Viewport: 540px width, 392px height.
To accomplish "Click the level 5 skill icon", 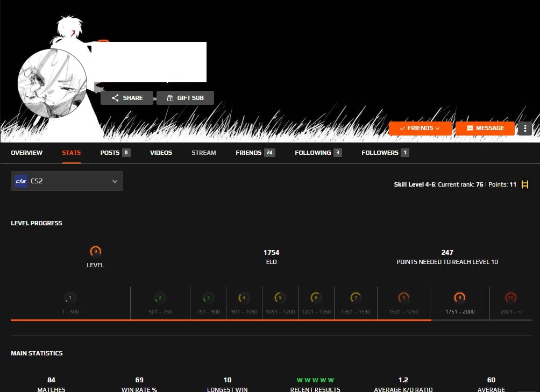I will coord(280,298).
